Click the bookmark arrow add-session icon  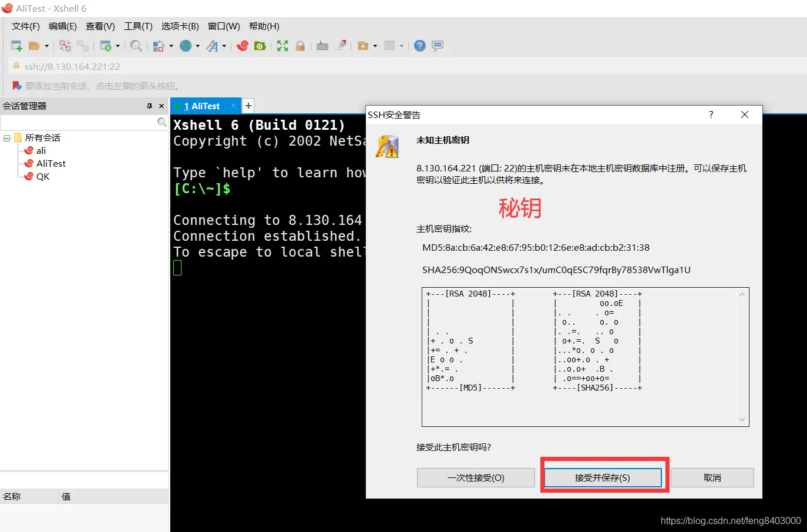click(x=17, y=86)
